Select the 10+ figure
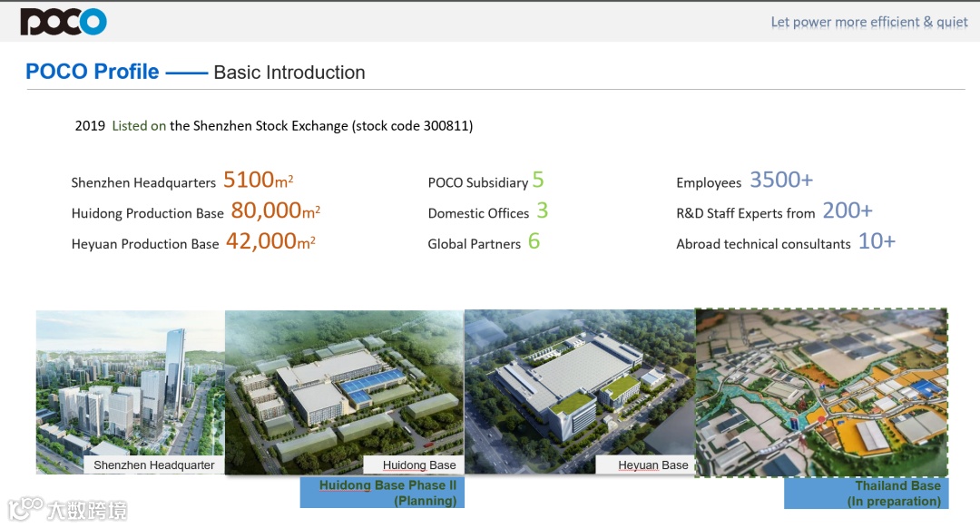This screenshot has height=528, width=980. [x=877, y=241]
